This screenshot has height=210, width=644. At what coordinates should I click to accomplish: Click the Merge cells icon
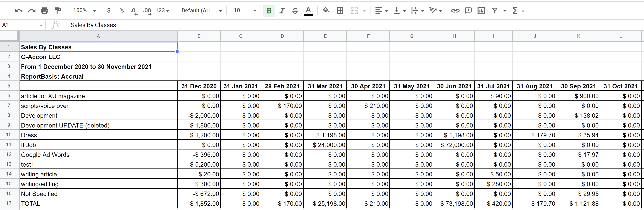click(354, 11)
